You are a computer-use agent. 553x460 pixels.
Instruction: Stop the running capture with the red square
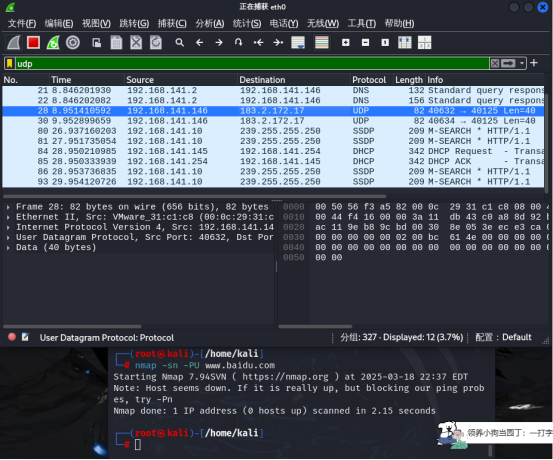pyautogui.click(x=34, y=43)
